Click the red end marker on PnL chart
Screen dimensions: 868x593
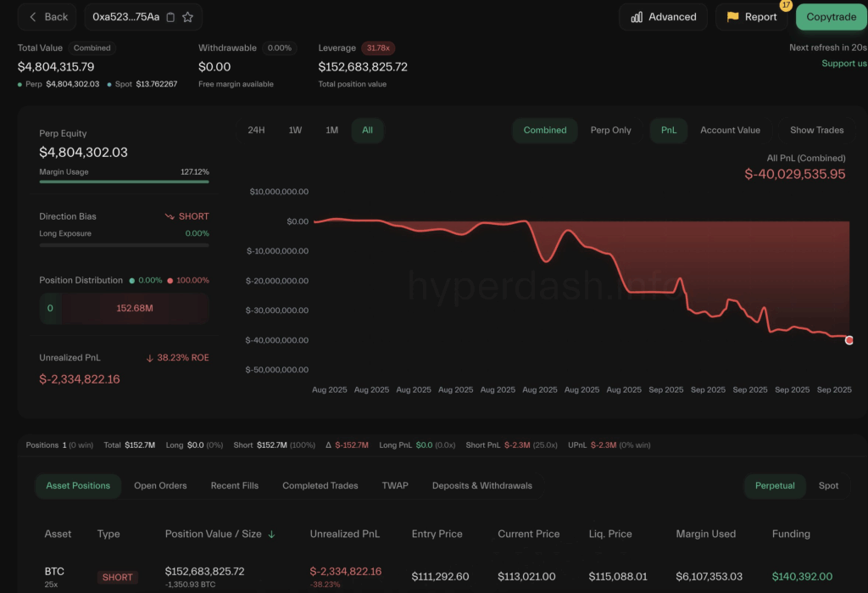849,340
